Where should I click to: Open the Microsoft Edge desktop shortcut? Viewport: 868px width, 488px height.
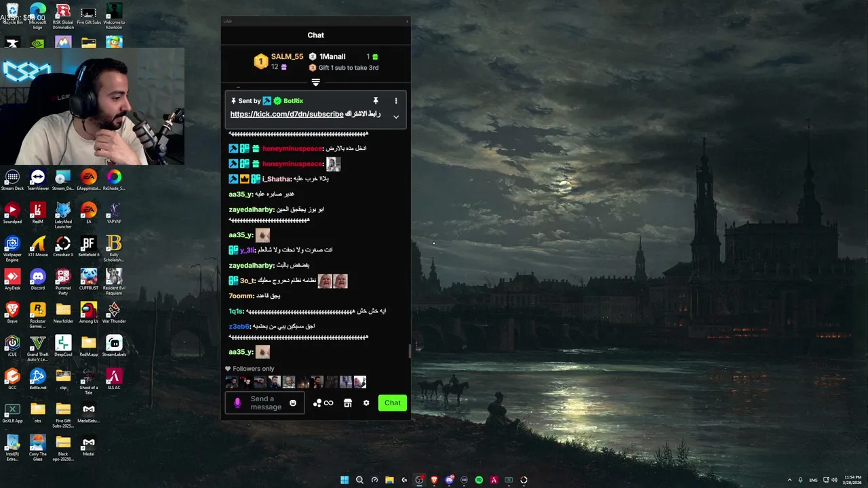point(37,17)
